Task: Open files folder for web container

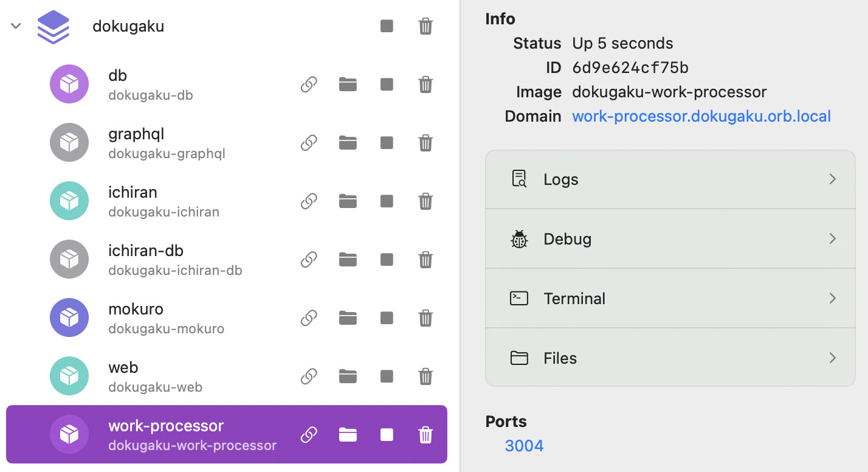Action: [x=348, y=376]
